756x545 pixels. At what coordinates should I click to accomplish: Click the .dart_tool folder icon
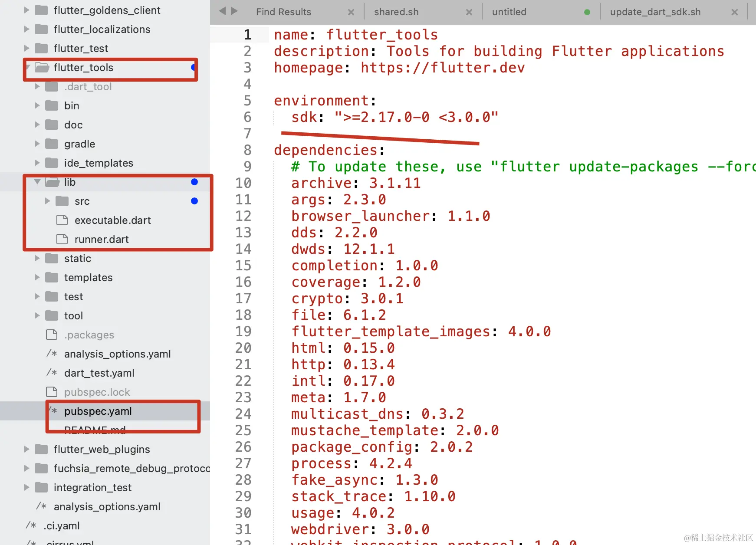point(52,86)
